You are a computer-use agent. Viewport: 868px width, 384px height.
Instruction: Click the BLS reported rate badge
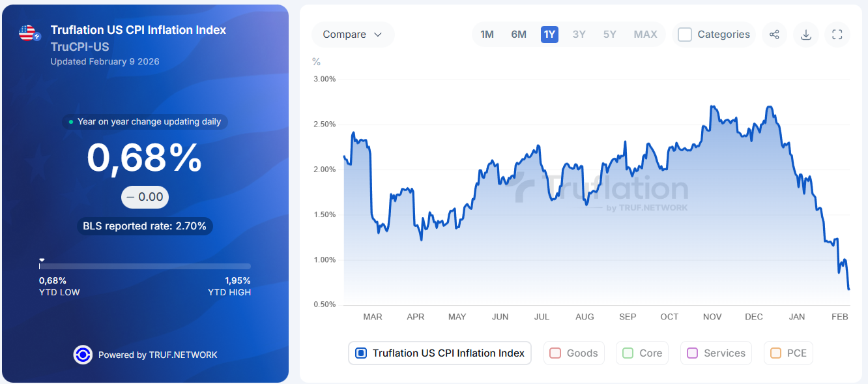[x=145, y=226]
